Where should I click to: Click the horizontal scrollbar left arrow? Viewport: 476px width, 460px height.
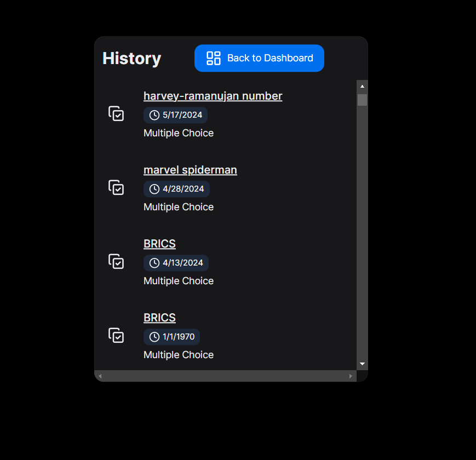(x=100, y=376)
